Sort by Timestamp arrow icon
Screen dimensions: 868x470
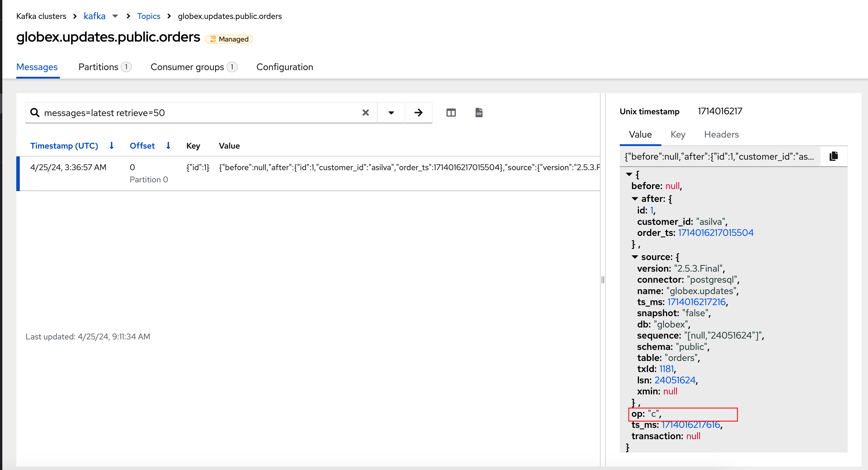point(112,146)
